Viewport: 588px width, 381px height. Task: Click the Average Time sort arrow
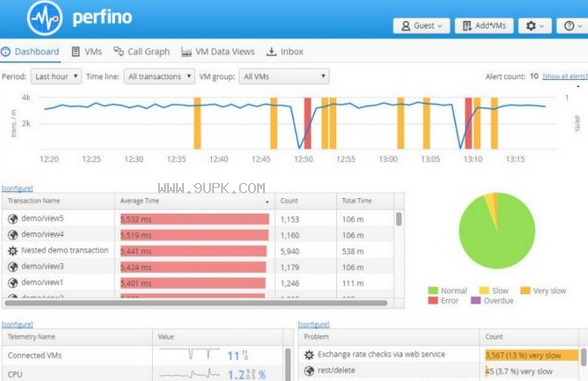[267, 202]
